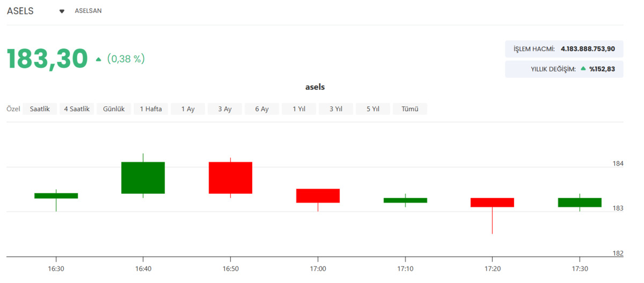Image resolution: width=644 pixels, height=283 pixels.
Task: Select the Saatlik time range
Action: click(40, 109)
